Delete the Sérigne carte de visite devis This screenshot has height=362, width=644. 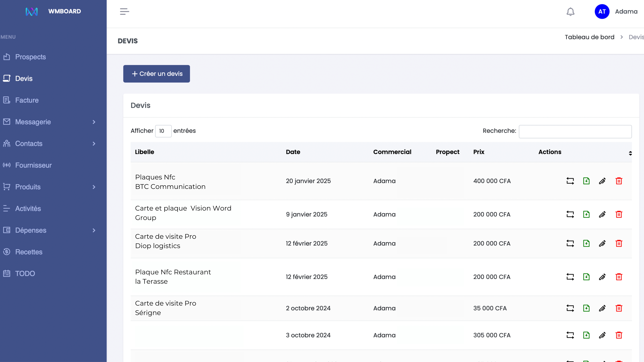point(619,308)
